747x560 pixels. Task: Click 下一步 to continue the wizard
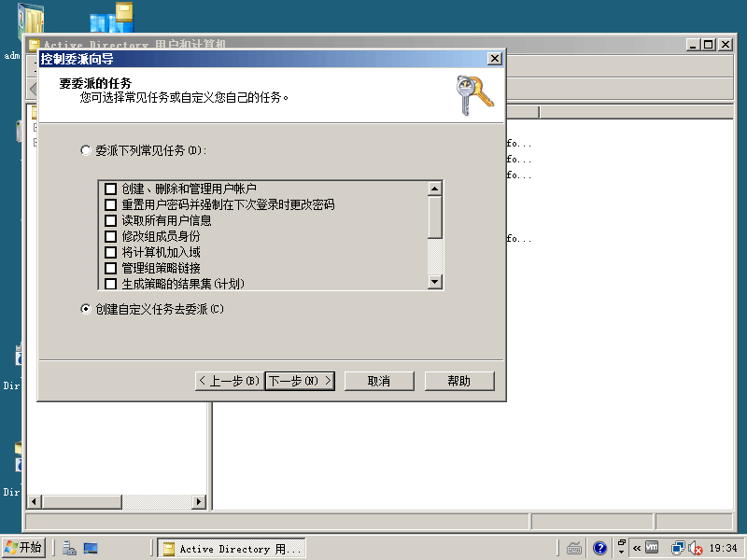click(299, 381)
